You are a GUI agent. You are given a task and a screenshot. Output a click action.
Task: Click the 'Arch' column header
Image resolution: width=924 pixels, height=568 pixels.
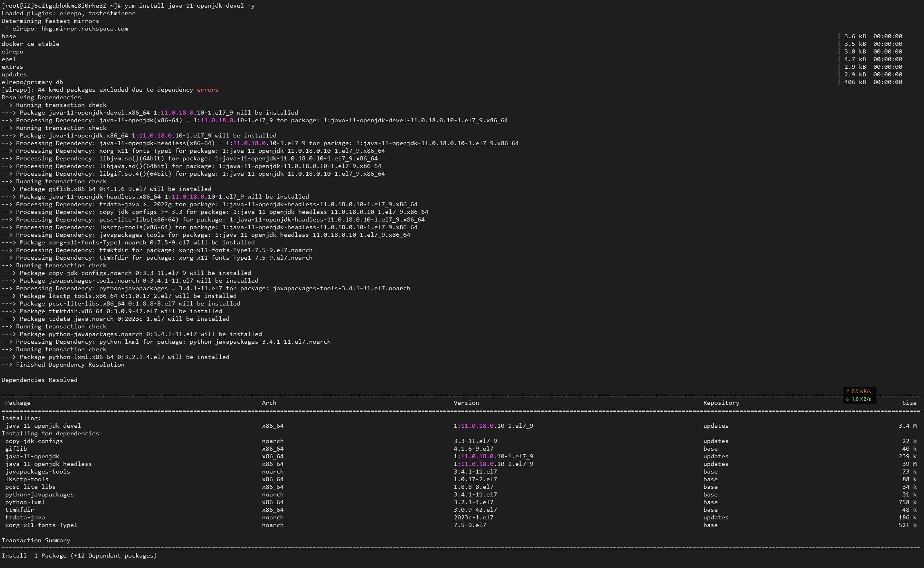(269, 403)
